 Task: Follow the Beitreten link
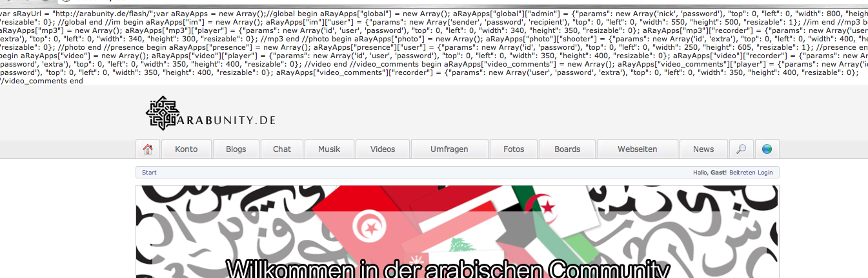tap(742, 173)
